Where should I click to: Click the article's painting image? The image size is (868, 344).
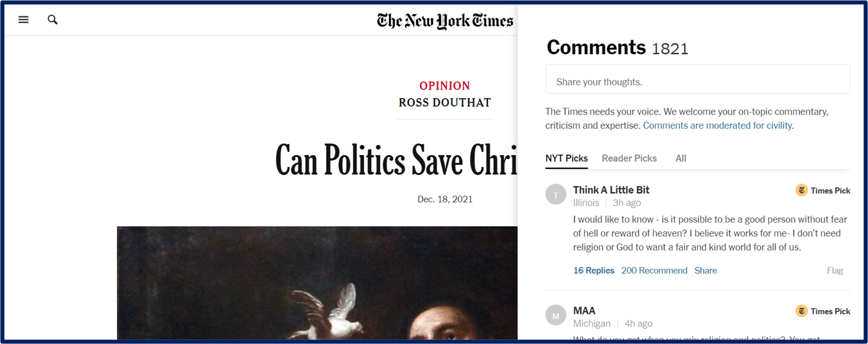point(317,283)
